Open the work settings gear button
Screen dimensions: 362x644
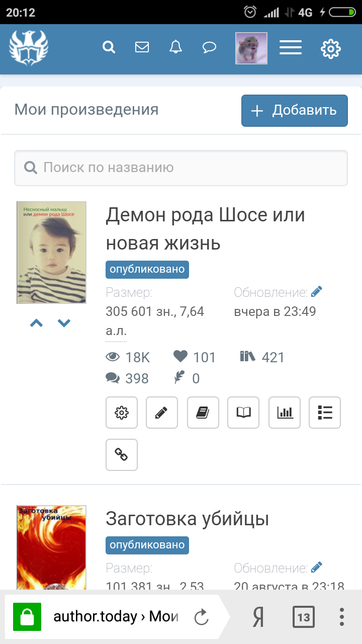click(x=122, y=413)
